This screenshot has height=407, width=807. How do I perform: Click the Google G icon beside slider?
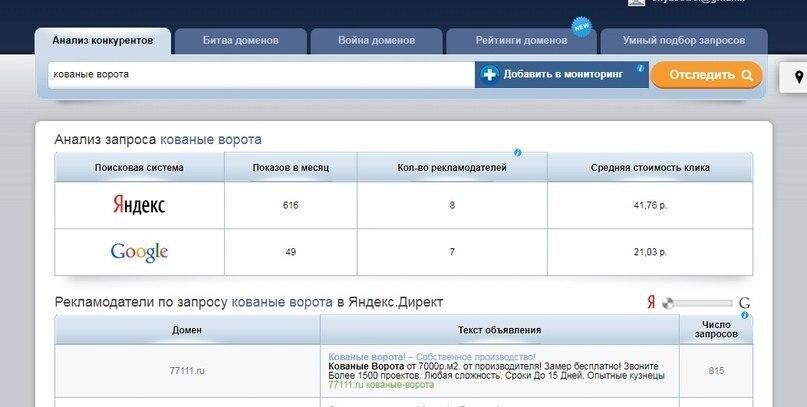(x=744, y=303)
